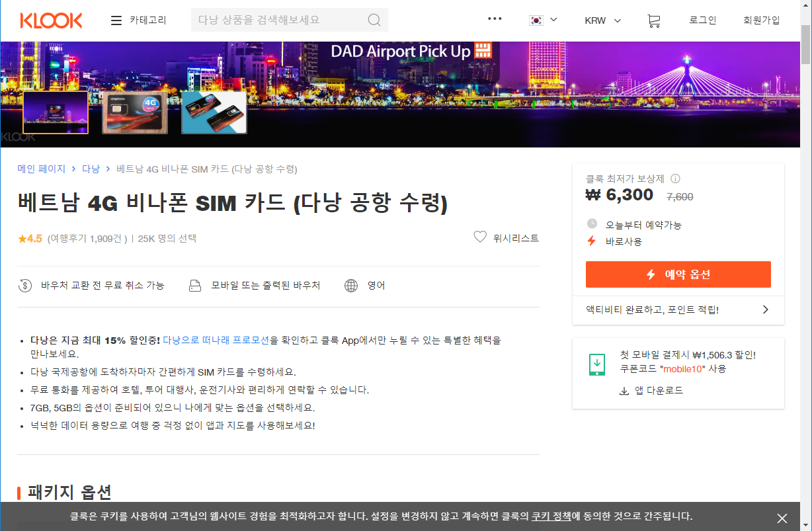Click the lightning icon by 바로사용

point(592,241)
